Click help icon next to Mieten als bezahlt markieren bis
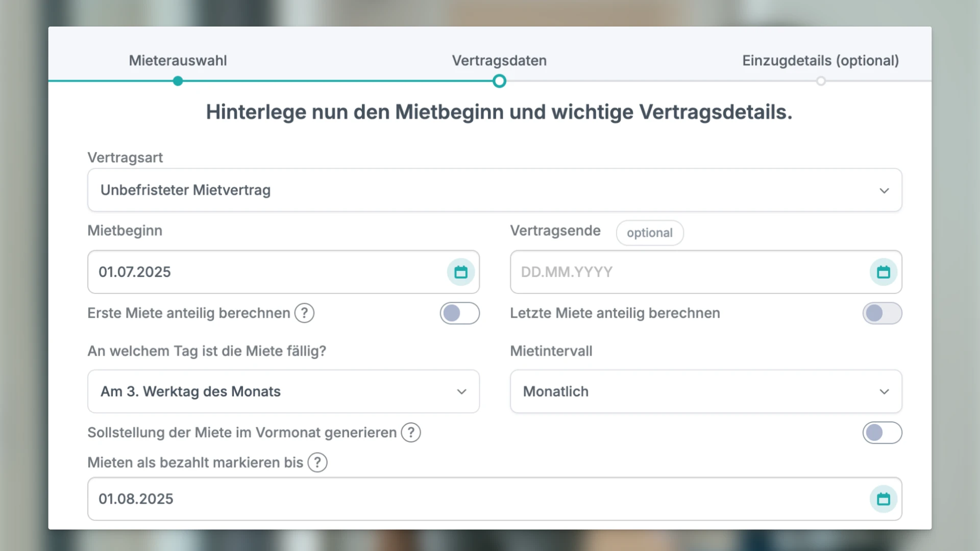 [x=317, y=463]
